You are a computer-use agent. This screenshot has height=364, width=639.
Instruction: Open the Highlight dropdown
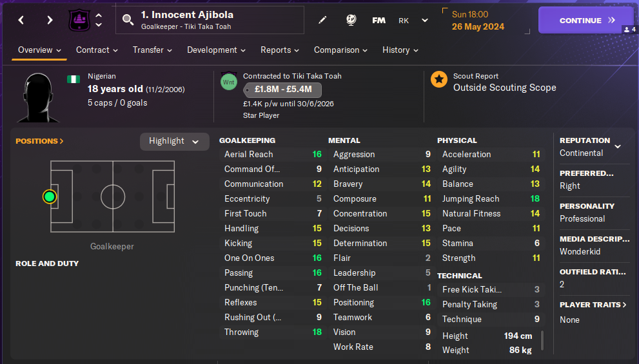174,141
